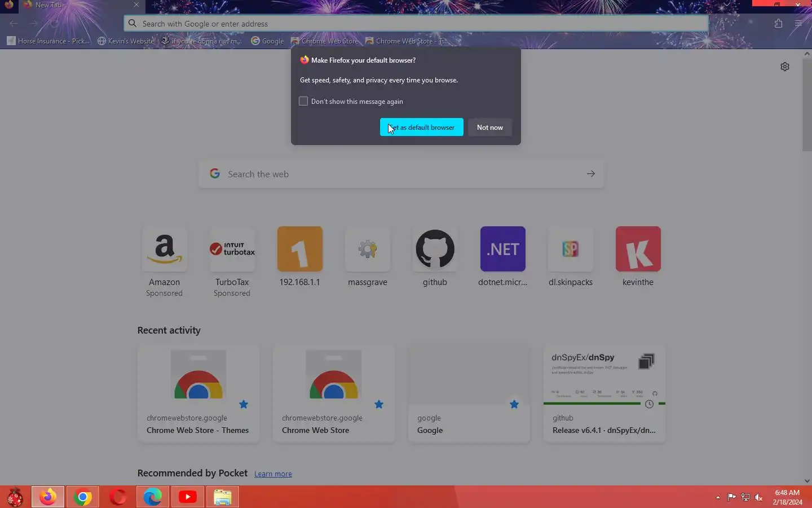812x508 pixels.
Task: Open the Google bookmark in bookmarks bar
Action: [267, 41]
